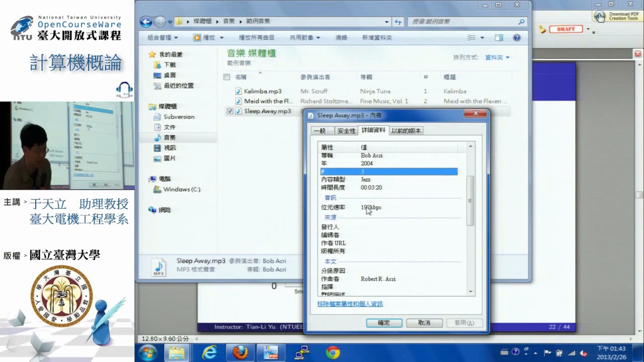Uncheck the Sleep Away.mp3 checkbox
644x362 pixels.
point(230,111)
